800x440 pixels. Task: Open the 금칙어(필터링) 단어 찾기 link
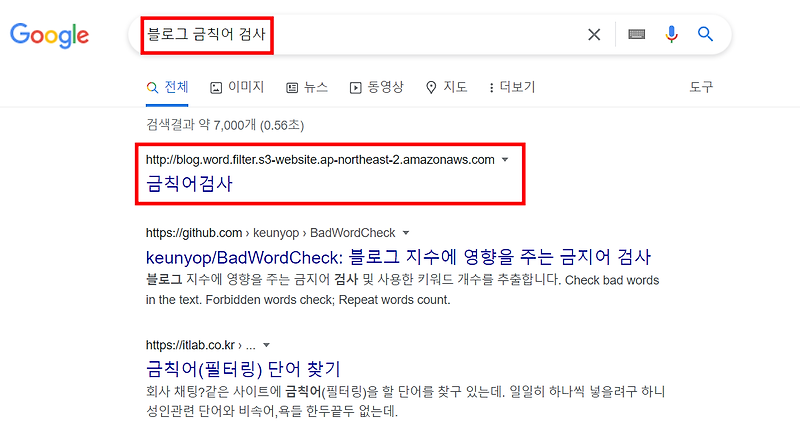[x=243, y=369]
